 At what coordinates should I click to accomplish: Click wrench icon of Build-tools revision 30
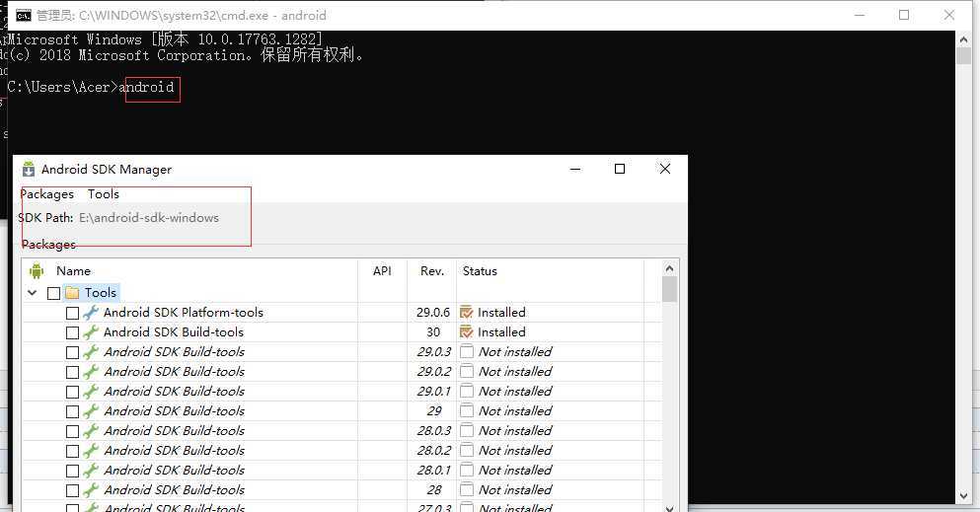(91, 332)
